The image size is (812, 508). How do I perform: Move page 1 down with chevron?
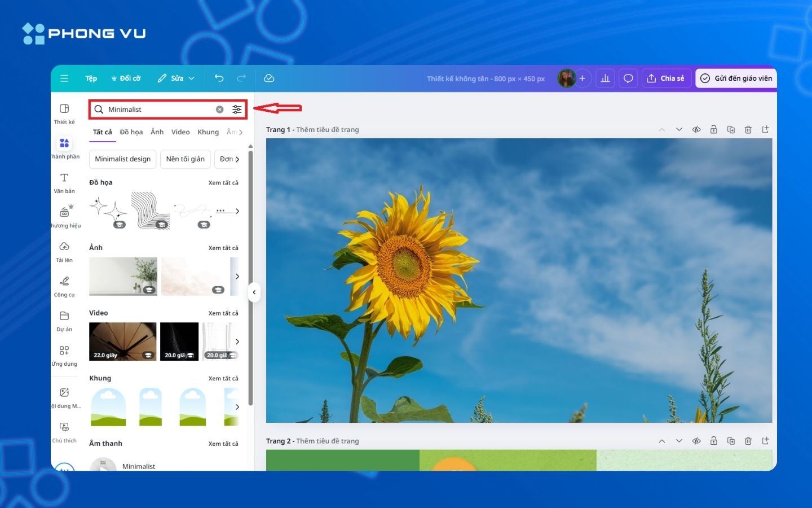(x=679, y=130)
